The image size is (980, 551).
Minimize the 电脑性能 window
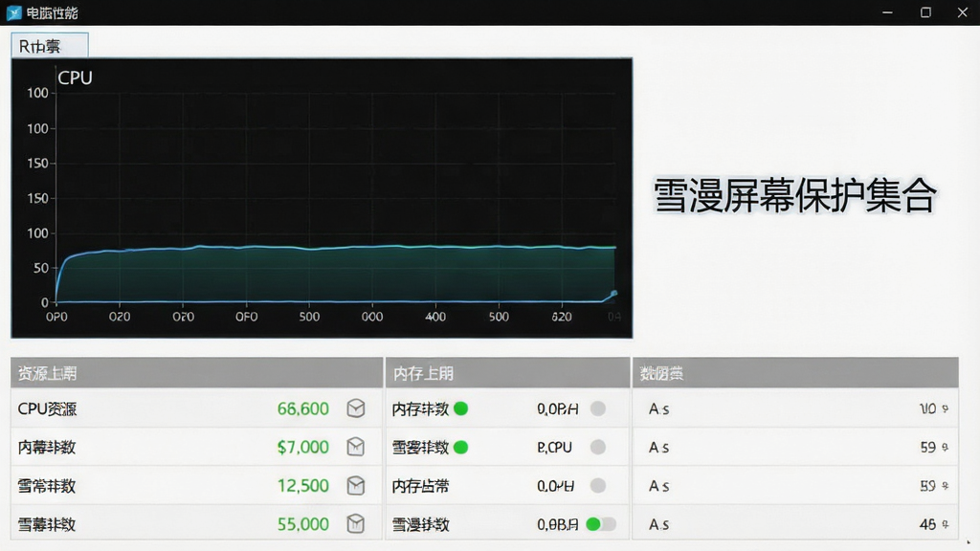click(887, 12)
